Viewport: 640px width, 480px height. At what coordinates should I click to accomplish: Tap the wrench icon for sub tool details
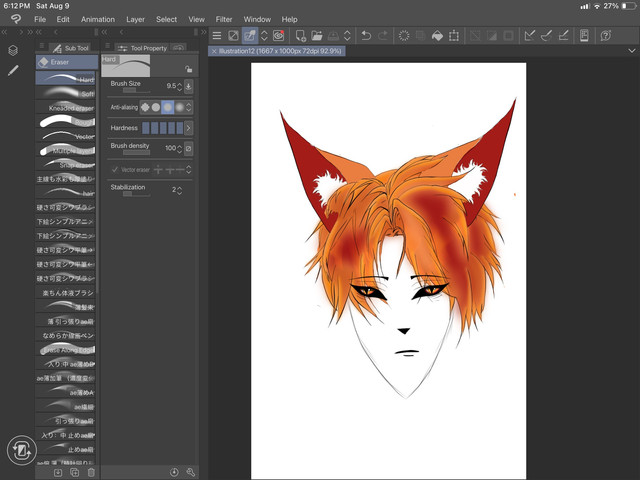tap(190, 472)
